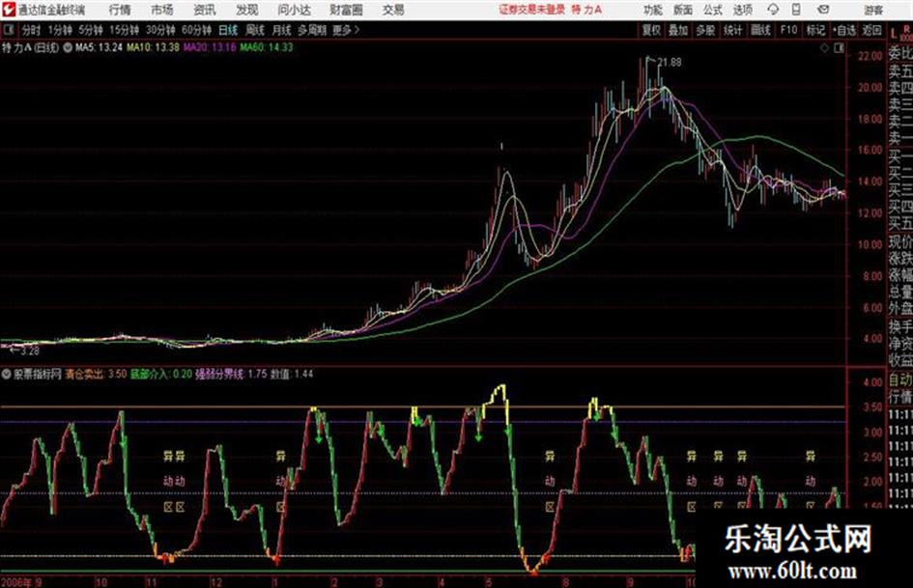Switch to 1分钟 period
Viewport: 913px width, 588px height.
59,30
